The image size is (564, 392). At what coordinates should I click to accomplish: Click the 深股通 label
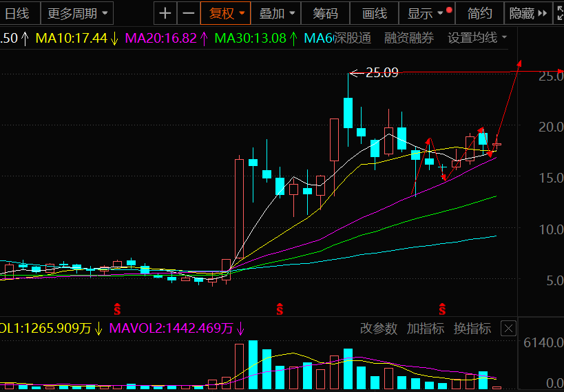pos(353,38)
